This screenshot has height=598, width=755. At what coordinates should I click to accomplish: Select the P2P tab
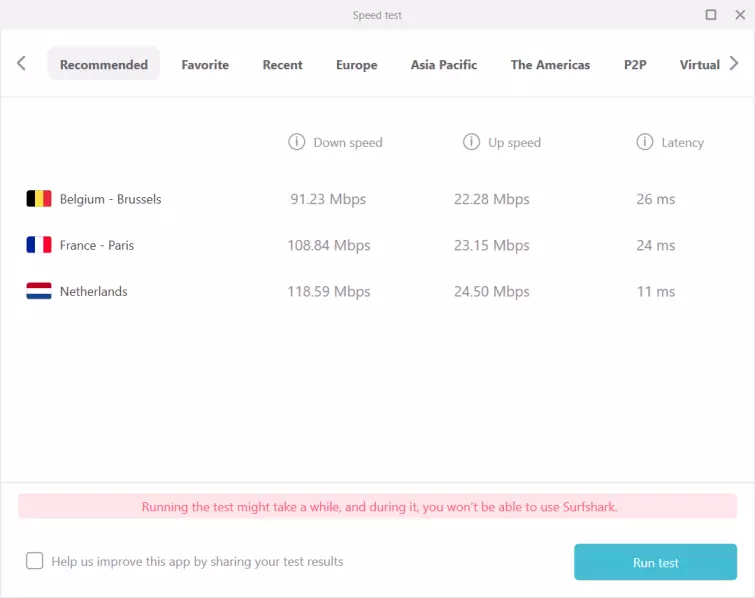click(635, 65)
